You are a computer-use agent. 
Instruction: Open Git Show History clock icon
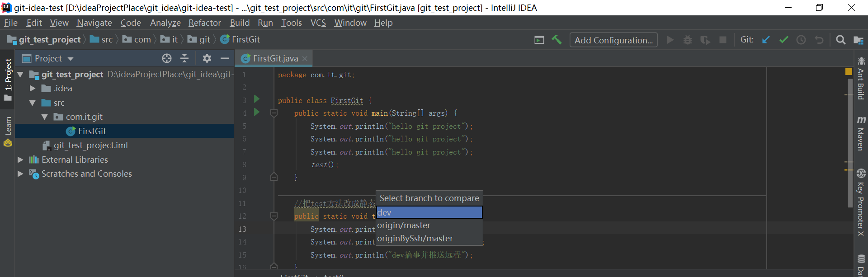click(801, 40)
